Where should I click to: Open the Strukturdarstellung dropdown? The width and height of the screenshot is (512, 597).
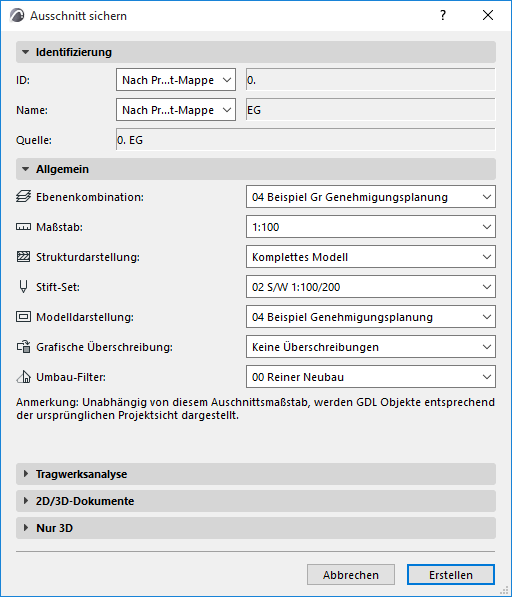[371, 257]
